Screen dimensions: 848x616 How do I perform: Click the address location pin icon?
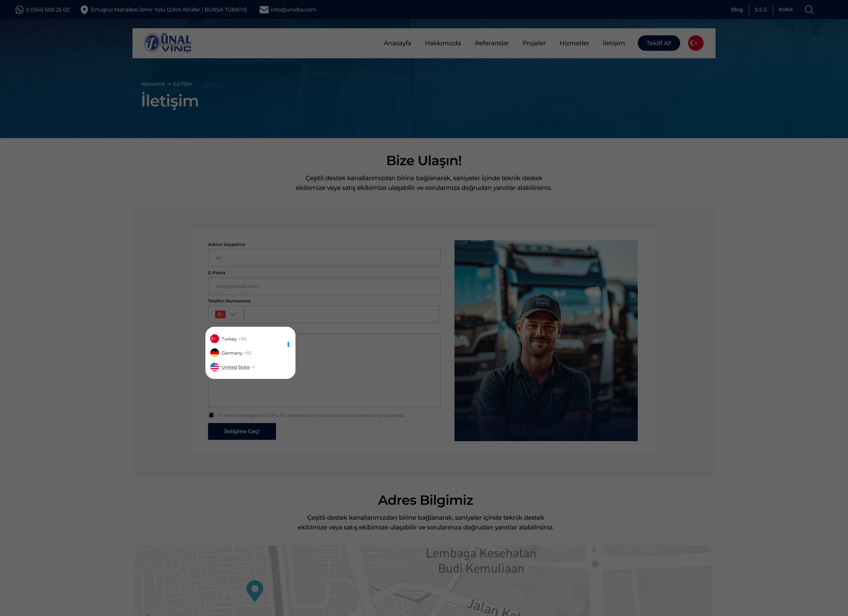tap(84, 10)
